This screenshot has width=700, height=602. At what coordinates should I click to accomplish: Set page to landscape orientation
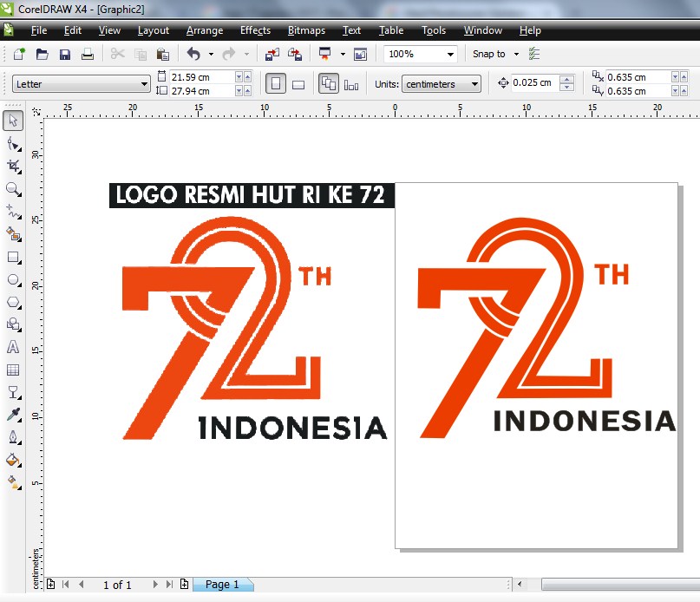[298, 84]
